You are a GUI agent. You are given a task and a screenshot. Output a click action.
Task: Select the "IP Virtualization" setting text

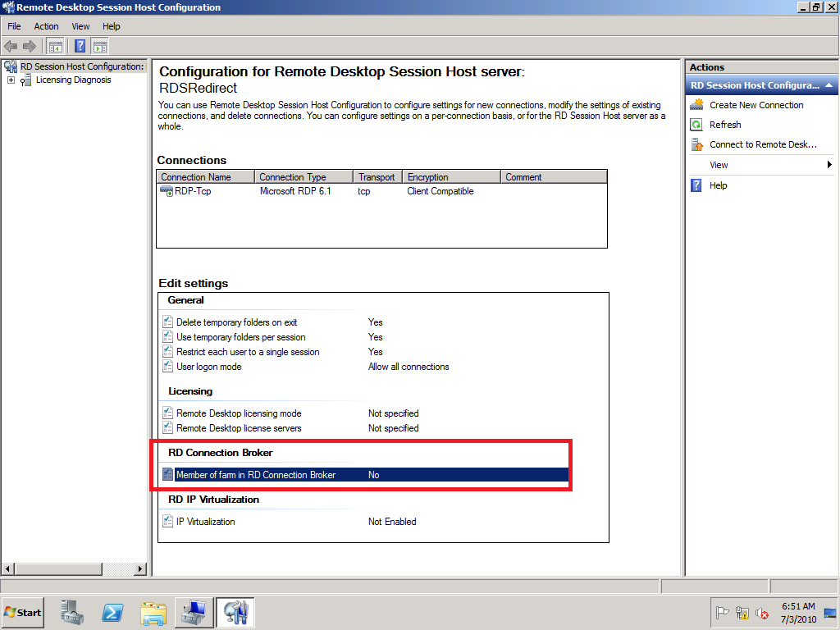(206, 521)
